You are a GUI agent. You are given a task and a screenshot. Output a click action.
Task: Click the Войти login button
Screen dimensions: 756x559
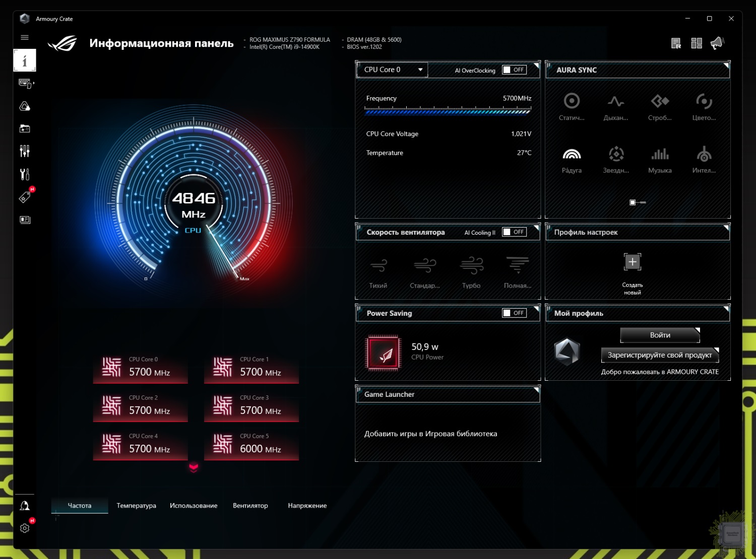coord(660,335)
